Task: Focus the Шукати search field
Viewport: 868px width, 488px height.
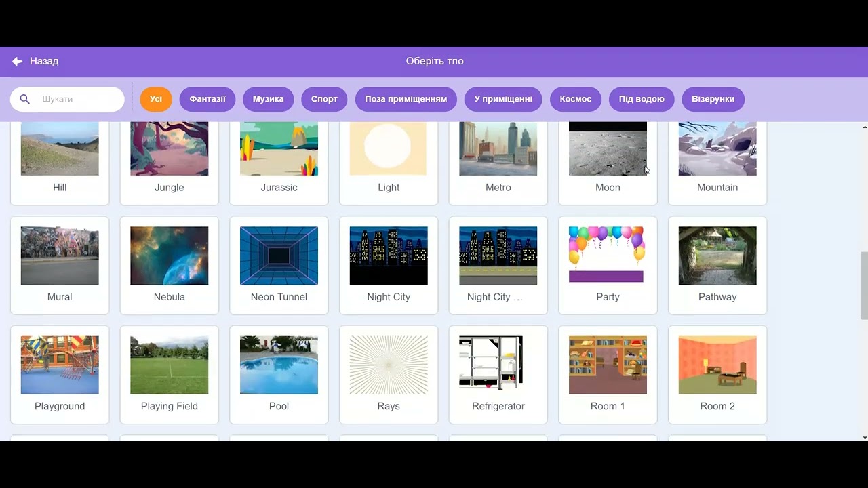Action: point(67,99)
